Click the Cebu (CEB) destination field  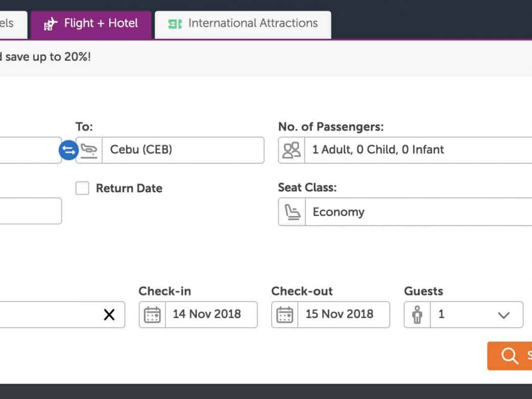[x=183, y=150]
